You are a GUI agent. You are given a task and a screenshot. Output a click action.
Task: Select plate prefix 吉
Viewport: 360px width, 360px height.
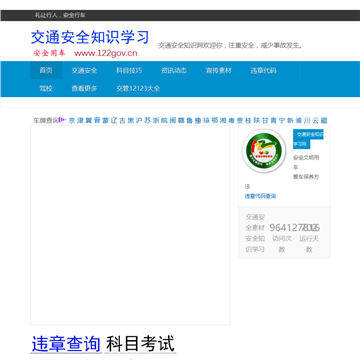click(122, 120)
